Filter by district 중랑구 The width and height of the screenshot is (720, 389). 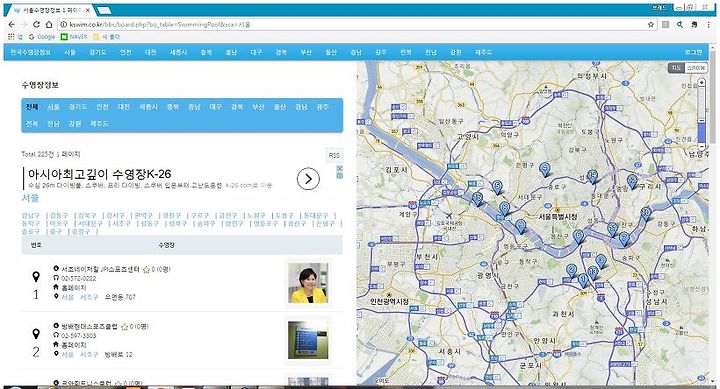pos(81,231)
